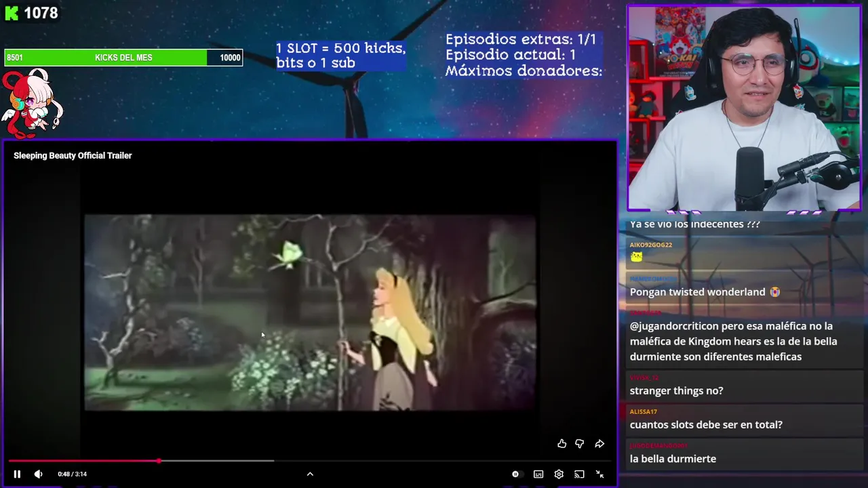The height and width of the screenshot is (488, 868).
Task: Pause the Sleeping Beauty trailer video
Action: click(17, 474)
